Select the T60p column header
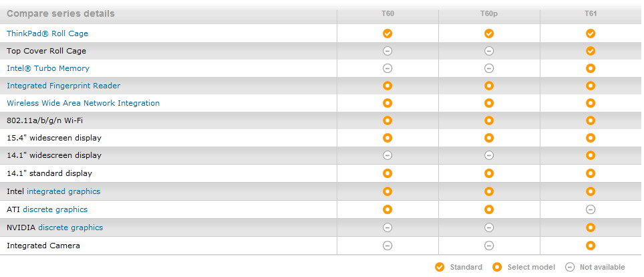 489,13
